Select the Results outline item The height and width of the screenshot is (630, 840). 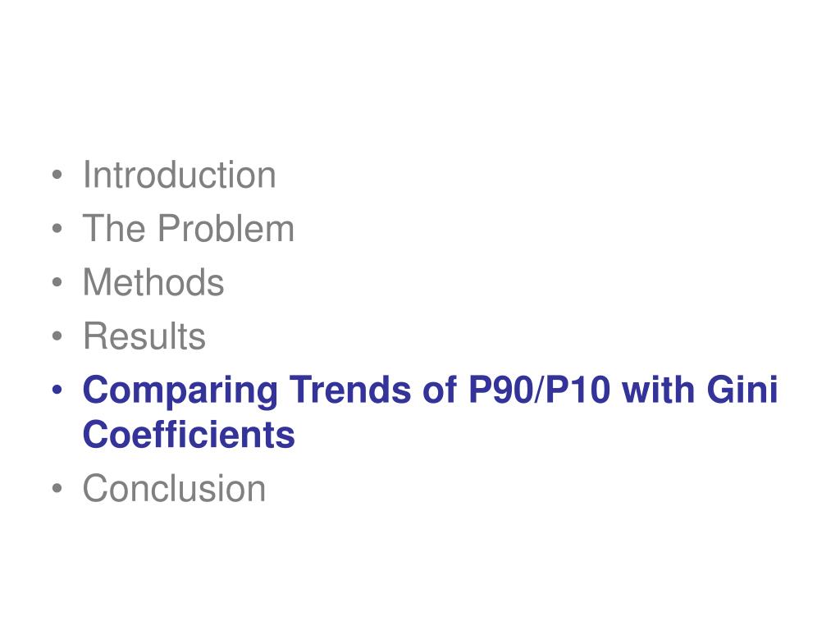tap(144, 336)
